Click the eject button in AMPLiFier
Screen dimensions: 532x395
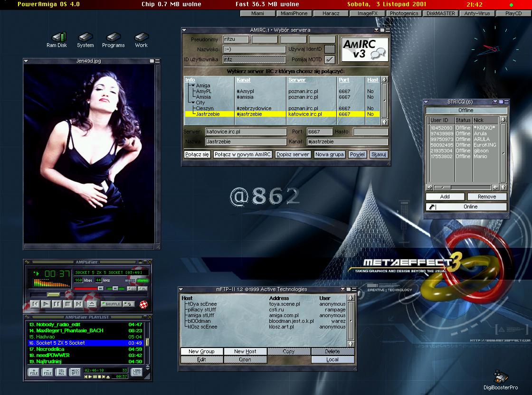tap(92, 304)
